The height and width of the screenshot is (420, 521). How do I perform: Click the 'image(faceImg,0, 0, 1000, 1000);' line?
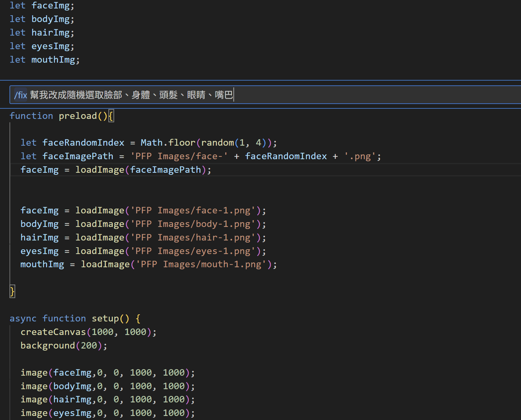108,373
